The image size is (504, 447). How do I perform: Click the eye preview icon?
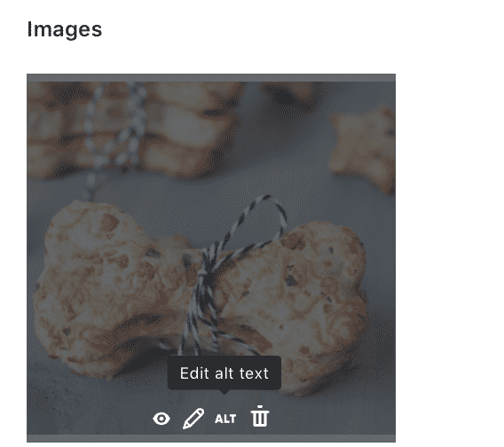tap(161, 419)
